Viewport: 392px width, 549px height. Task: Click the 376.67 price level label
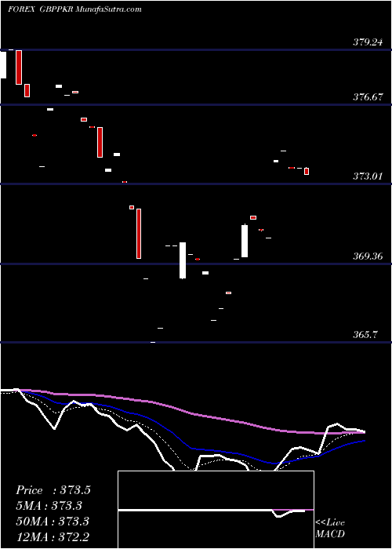coord(368,97)
